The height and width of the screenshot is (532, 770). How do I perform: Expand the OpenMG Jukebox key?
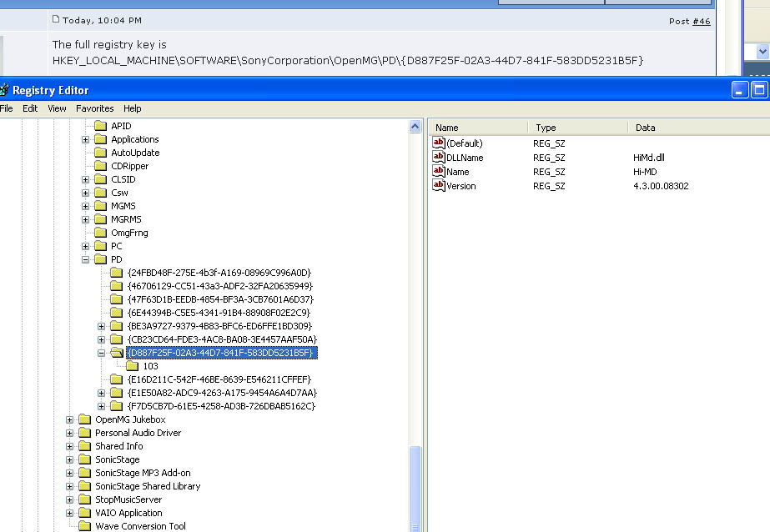pos(70,419)
